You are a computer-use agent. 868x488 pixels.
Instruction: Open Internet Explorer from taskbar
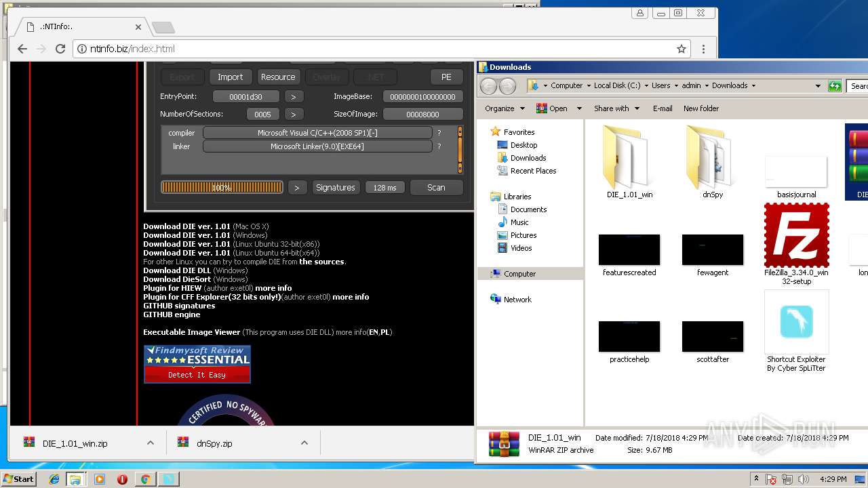(x=54, y=479)
